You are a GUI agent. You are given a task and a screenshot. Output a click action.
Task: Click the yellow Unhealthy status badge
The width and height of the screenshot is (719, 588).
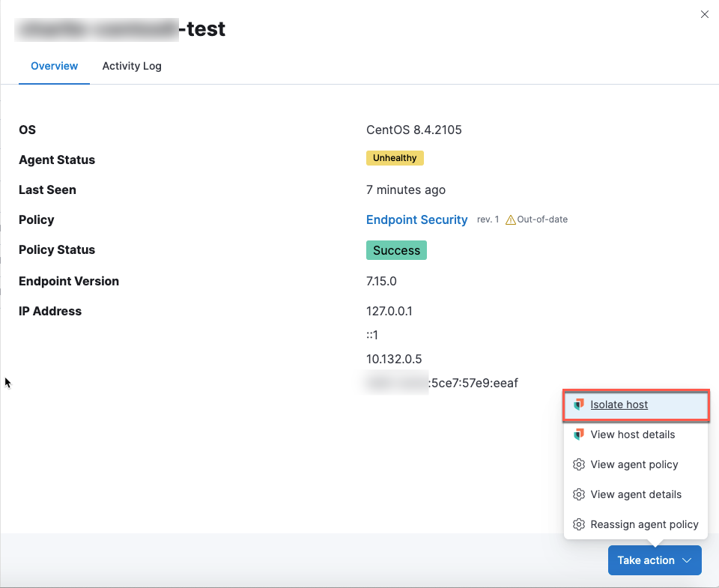(395, 158)
